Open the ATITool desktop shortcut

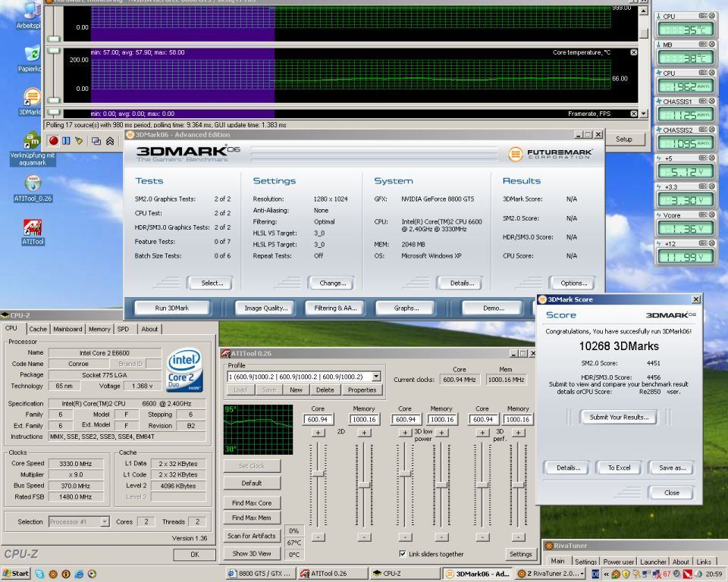point(33,232)
